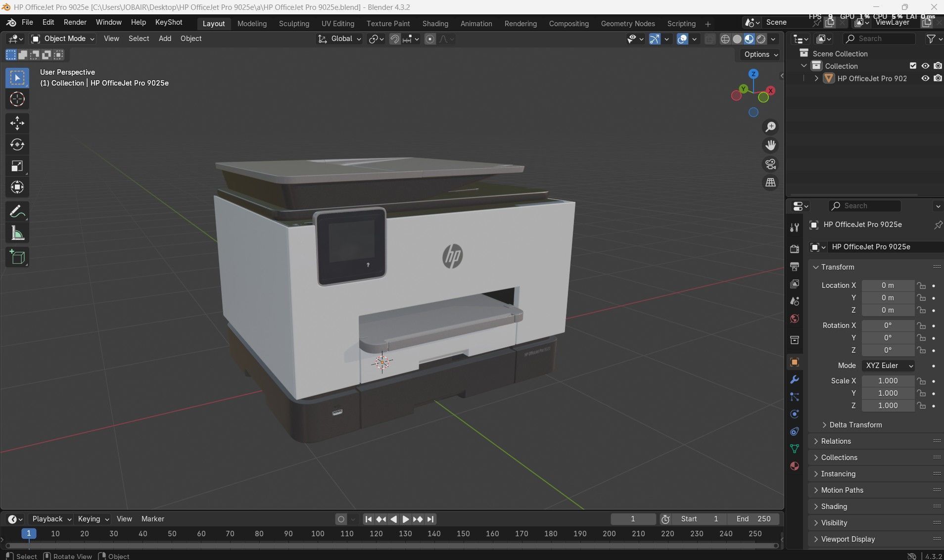Toggle Rotation X lock icon
The width and height of the screenshot is (944, 560).
click(921, 326)
